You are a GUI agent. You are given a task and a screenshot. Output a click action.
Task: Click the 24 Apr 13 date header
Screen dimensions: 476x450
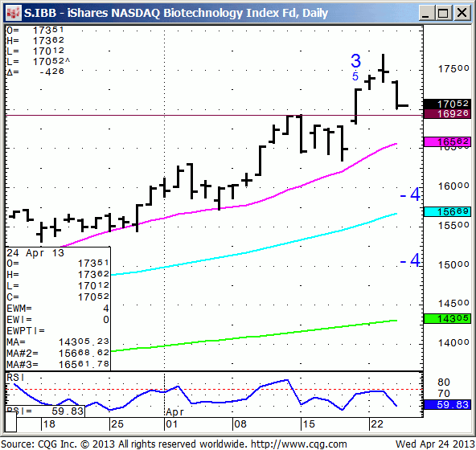(x=35, y=253)
